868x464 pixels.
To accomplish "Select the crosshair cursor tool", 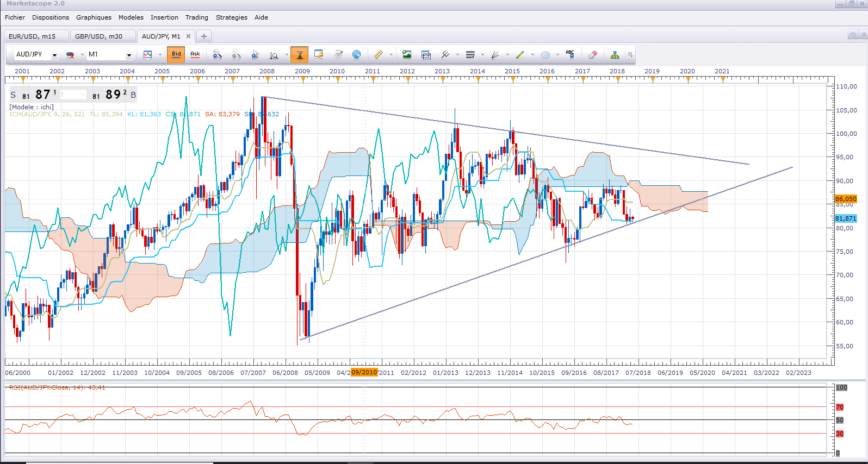I will (x=255, y=55).
